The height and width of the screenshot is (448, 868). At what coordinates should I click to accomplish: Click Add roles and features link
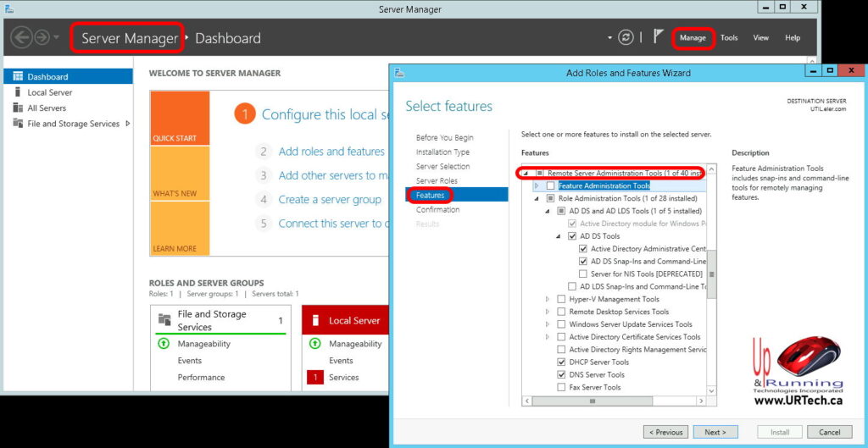point(331,152)
